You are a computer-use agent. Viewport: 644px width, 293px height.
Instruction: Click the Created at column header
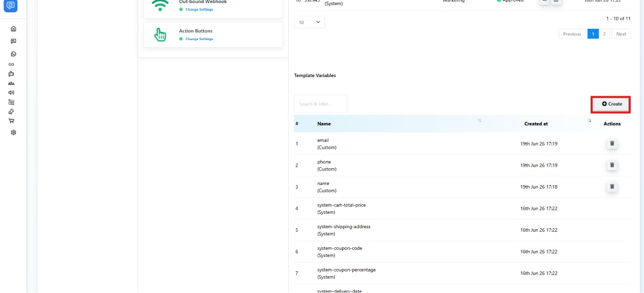536,124
